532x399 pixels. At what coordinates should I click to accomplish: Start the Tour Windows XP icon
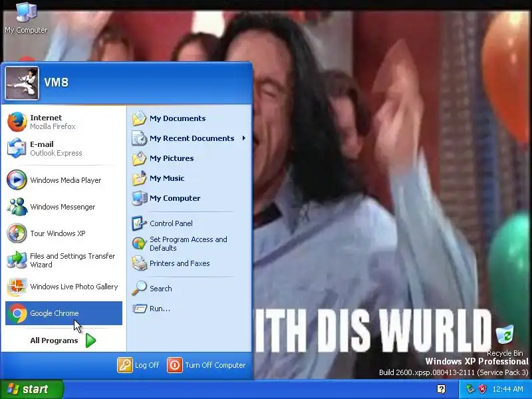click(17, 233)
